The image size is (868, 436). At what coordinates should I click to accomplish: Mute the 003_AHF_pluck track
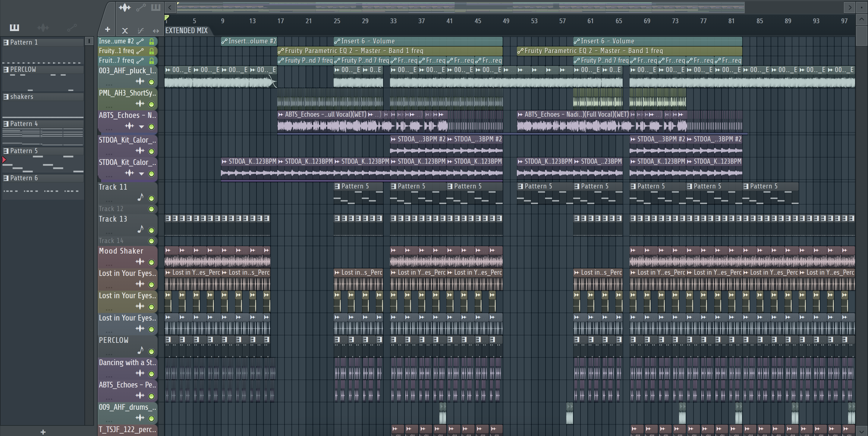coord(152,82)
